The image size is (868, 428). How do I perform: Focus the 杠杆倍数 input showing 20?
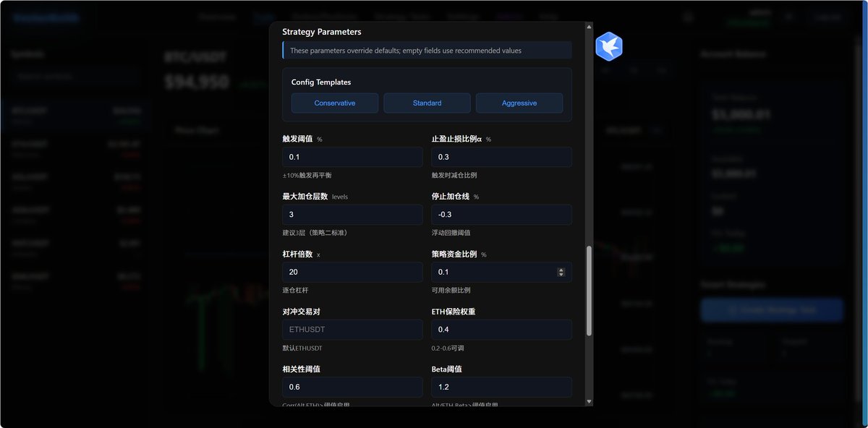(x=352, y=272)
